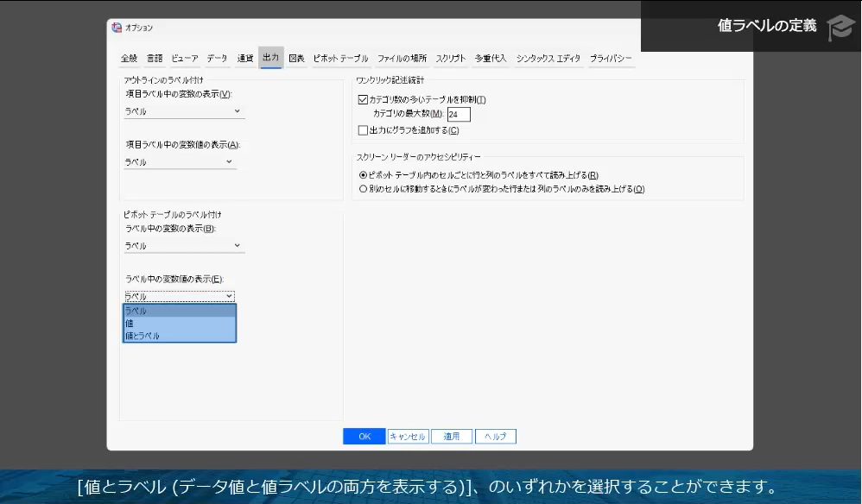Open the ピボットテーブル tab
The height and width of the screenshot is (504, 862).
coord(338,58)
